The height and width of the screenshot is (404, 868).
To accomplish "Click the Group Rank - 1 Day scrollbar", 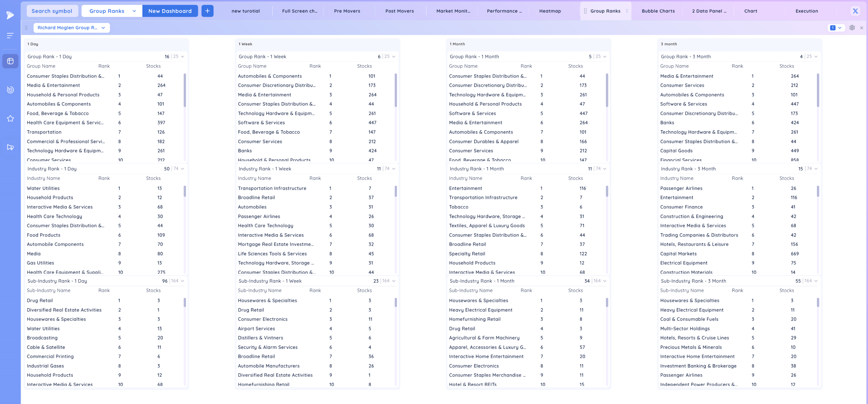I will click(x=185, y=90).
